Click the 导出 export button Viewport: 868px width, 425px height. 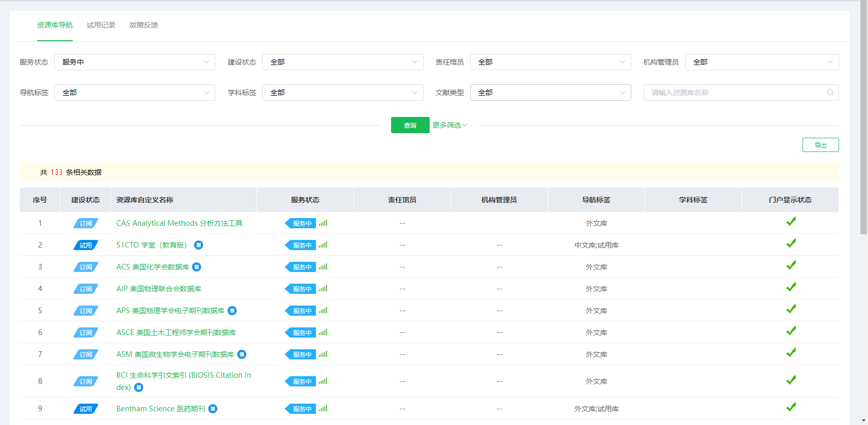click(820, 145)
